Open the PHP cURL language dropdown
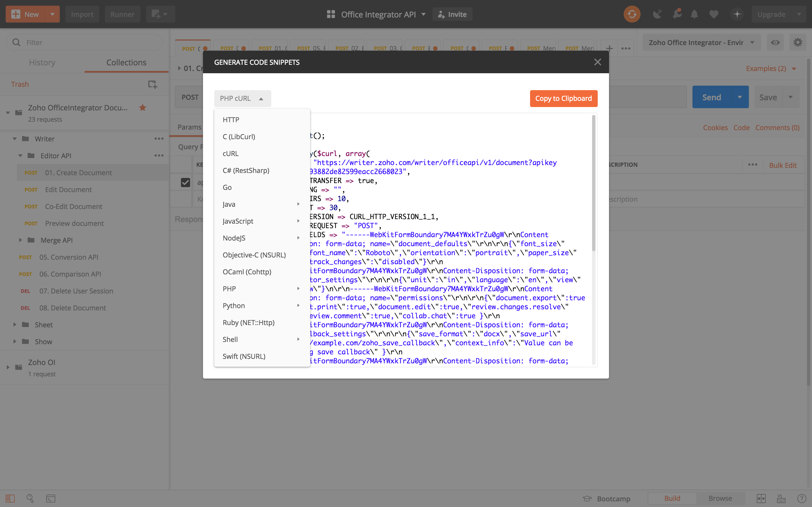 (x=242, y=99)
